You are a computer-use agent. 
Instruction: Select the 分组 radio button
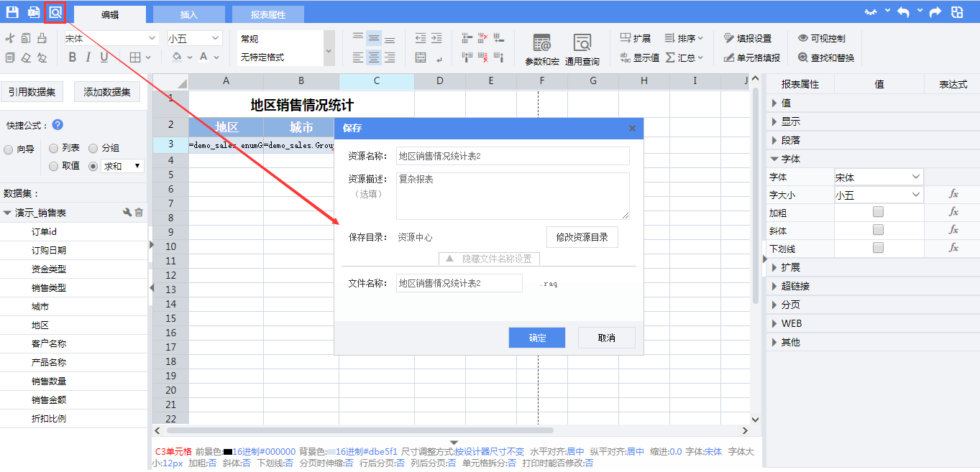tap(93, 148)
